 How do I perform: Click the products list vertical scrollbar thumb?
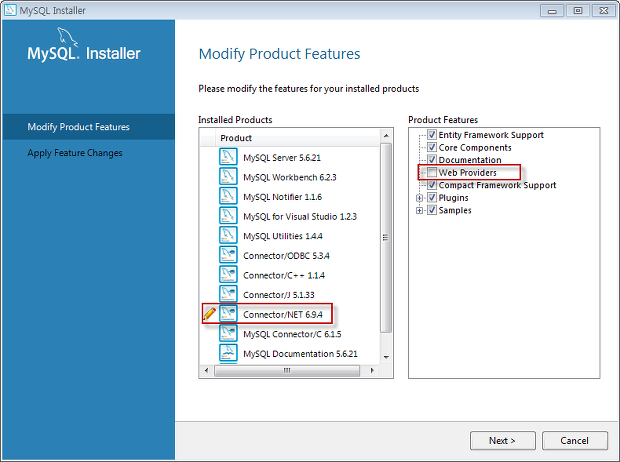(x=386, y=238)
